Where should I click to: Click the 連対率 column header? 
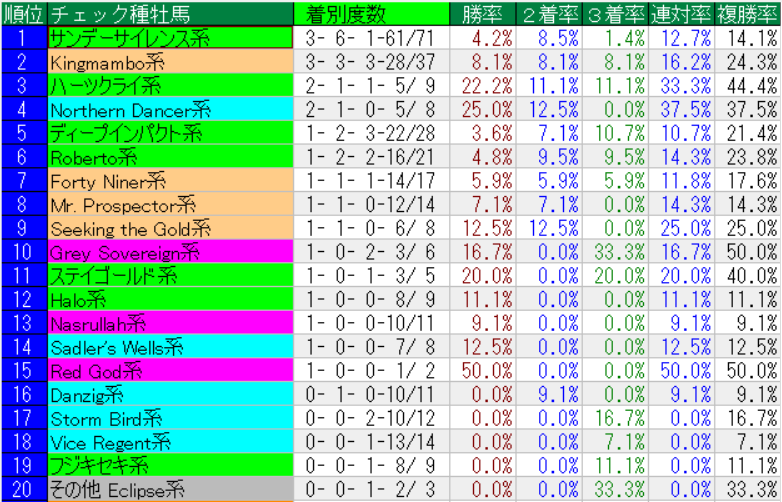point(681,13)
